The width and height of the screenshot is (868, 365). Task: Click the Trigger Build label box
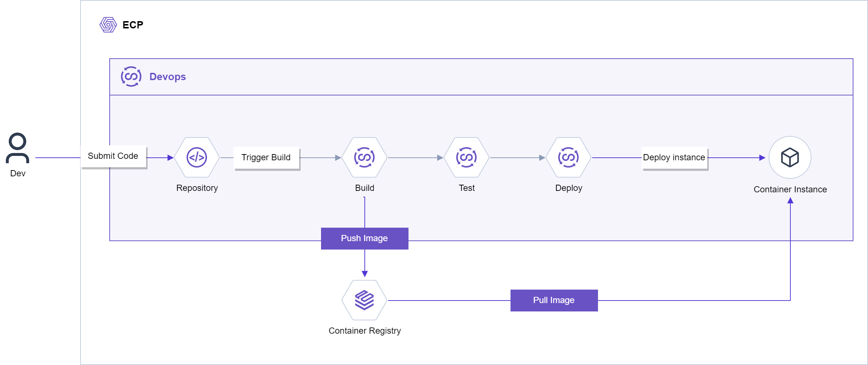coord(266,158)
